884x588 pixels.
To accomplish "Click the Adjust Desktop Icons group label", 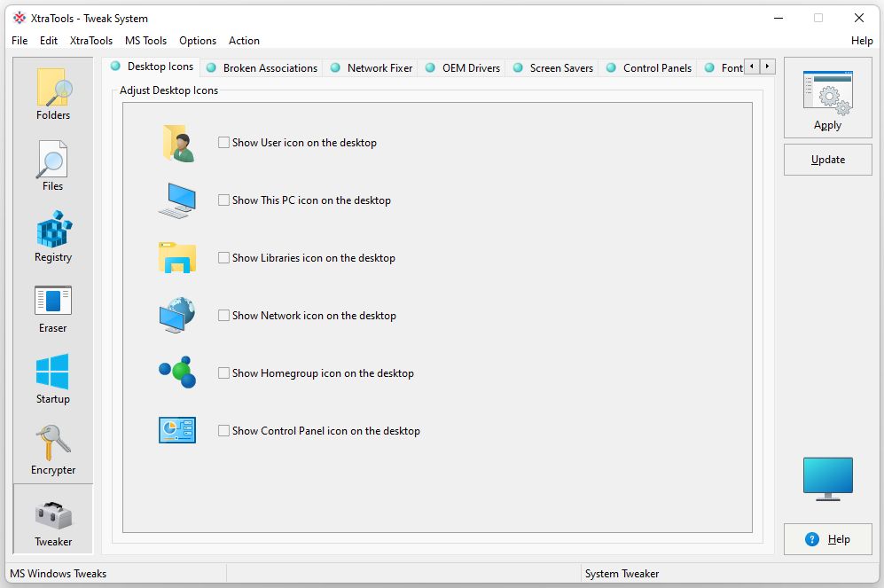I will click(x=168, y=90).
